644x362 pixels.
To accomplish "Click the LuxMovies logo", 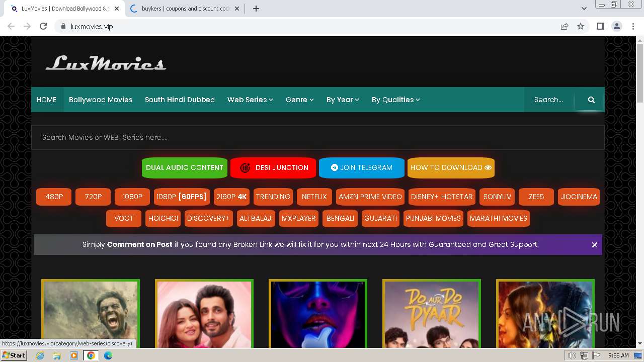I will pyautogui.click(x=106, y=63).
